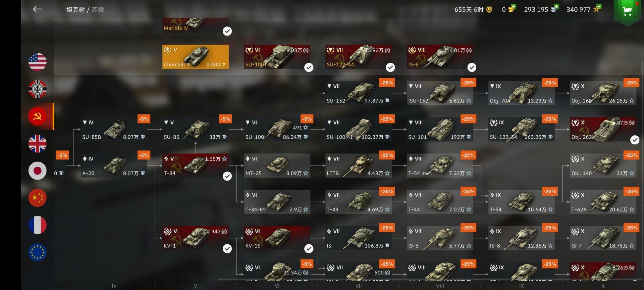
Task: Open the Churchill III premium tank card
Action: [196, 57]
